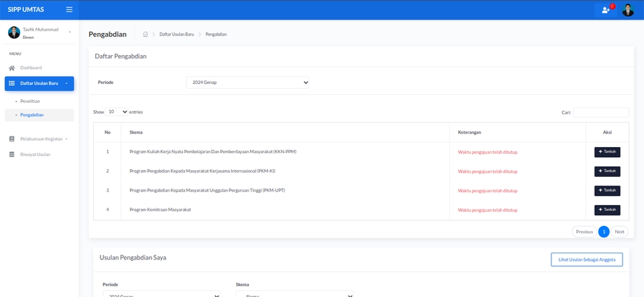Select Penelitian in the sidebar submenu
The height and width of the screenshot is (297, 644).
pos(30,101)
